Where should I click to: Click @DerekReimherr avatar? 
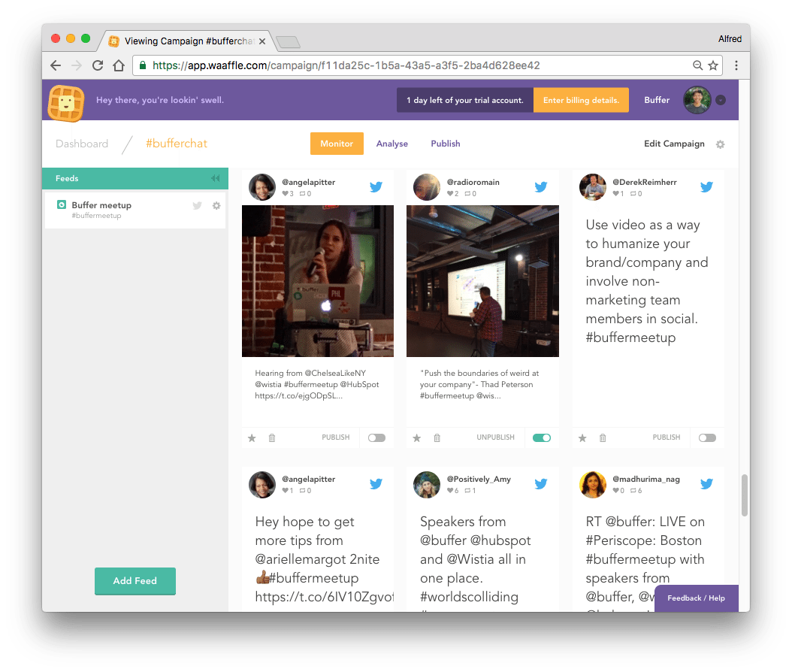592,187
